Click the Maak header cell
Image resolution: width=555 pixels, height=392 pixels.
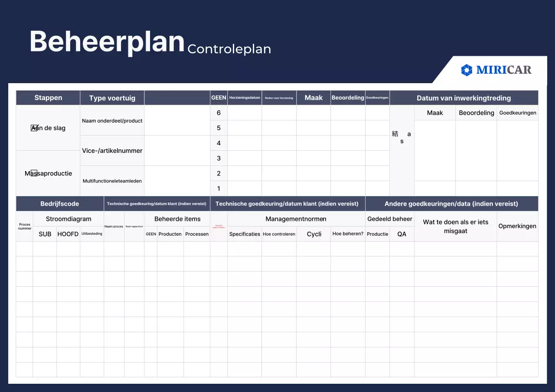tap(313, 97)
